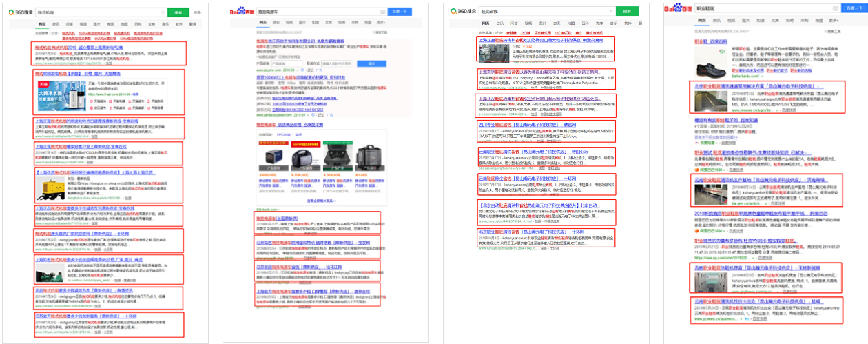
Task: Click the Baidu logo on the second page
Action: (243, 12)
